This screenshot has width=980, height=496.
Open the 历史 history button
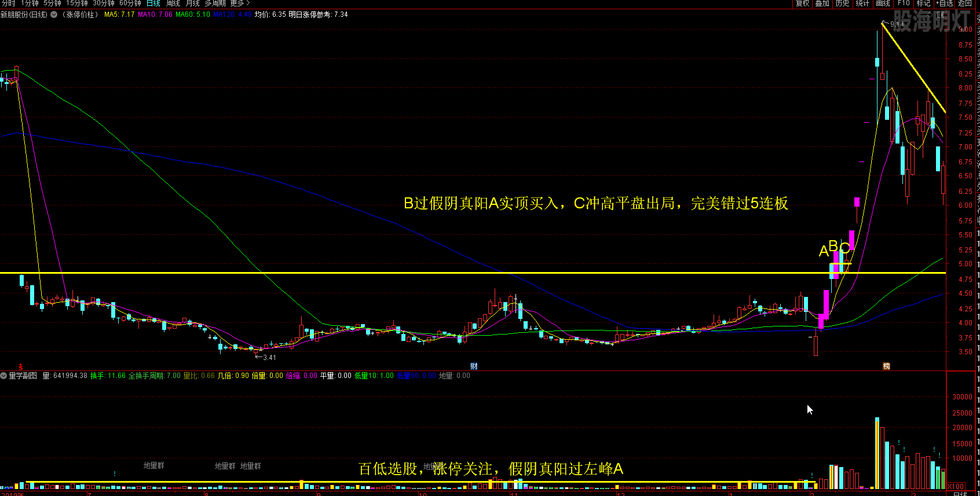[843, 3]
